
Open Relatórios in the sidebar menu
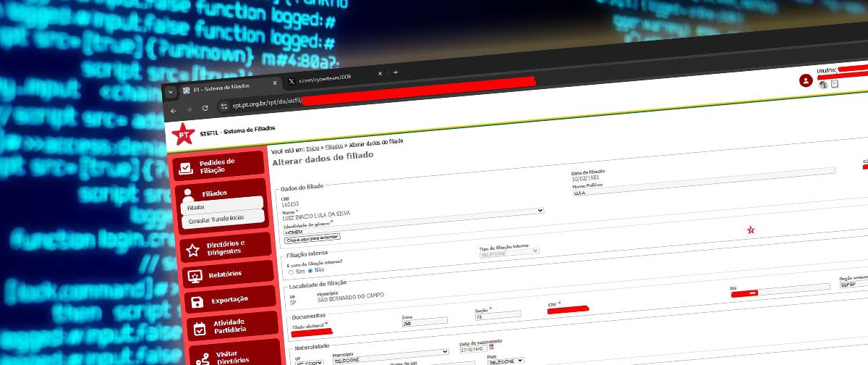coord(225,274)
